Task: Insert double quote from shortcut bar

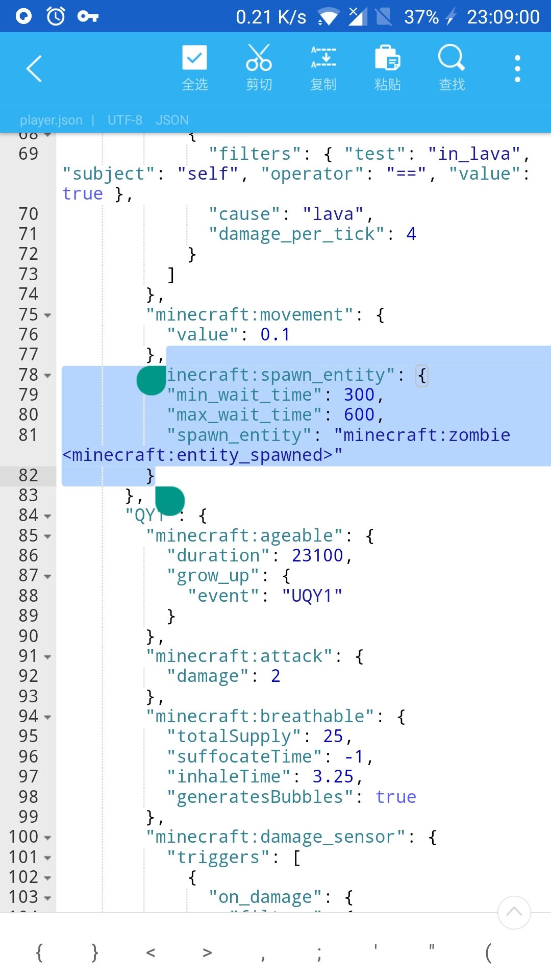Action: tap(432, 948)
